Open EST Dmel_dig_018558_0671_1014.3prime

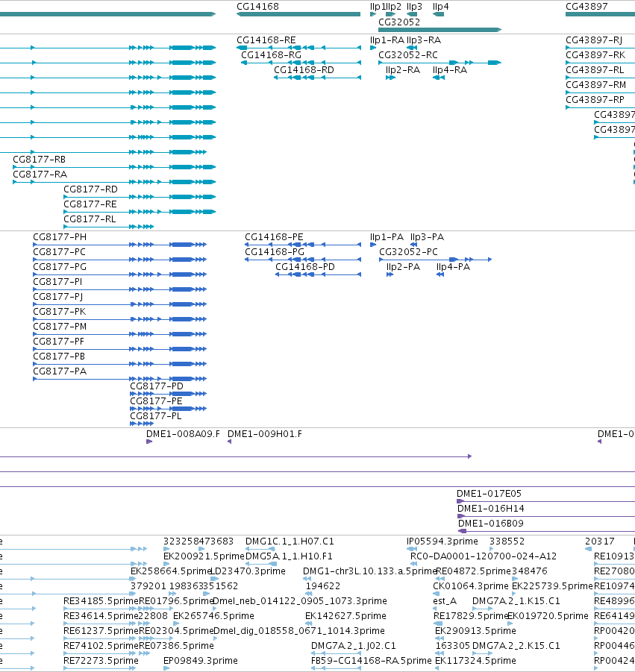[299, 631]
